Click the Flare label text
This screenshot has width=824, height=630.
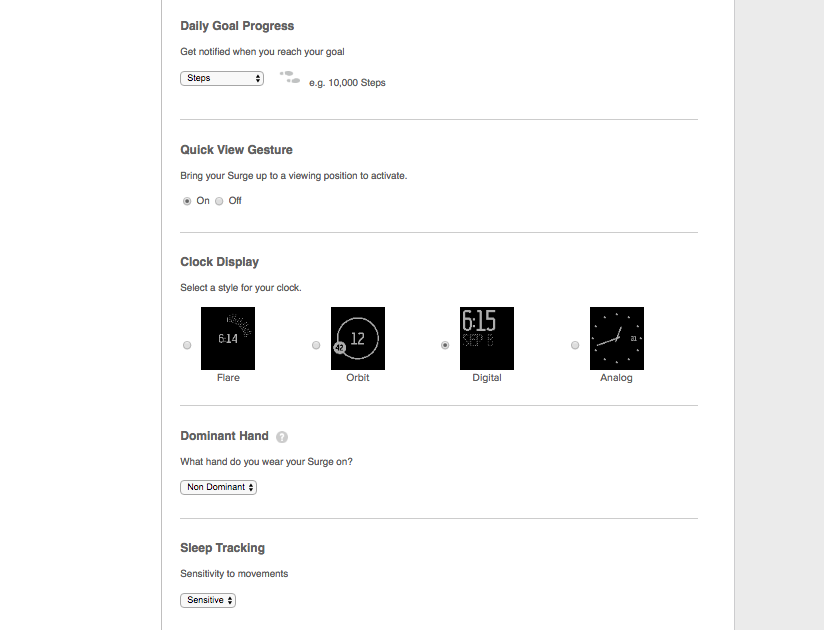point(228,378)
